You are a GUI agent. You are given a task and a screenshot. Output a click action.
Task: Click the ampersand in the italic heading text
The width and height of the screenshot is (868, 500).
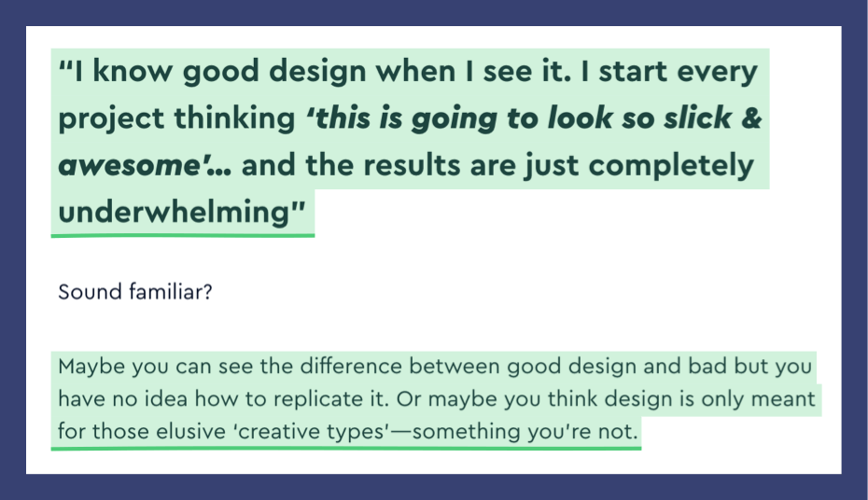click(751, 118)
